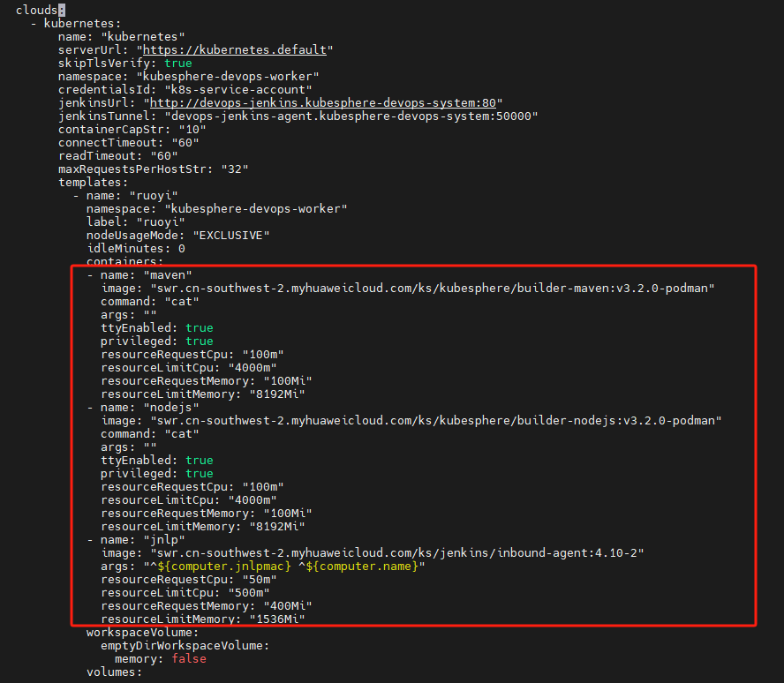Select the container name "nodejs"

coord(171,408)
